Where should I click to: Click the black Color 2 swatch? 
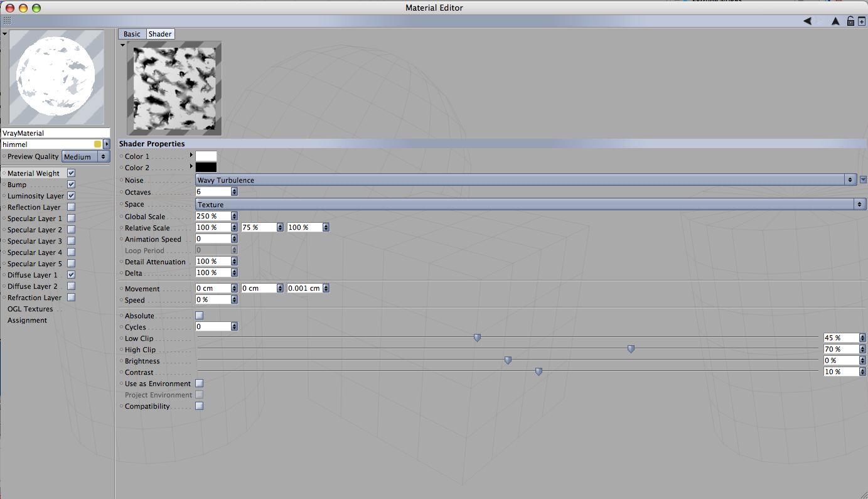[x=206, y=167]
